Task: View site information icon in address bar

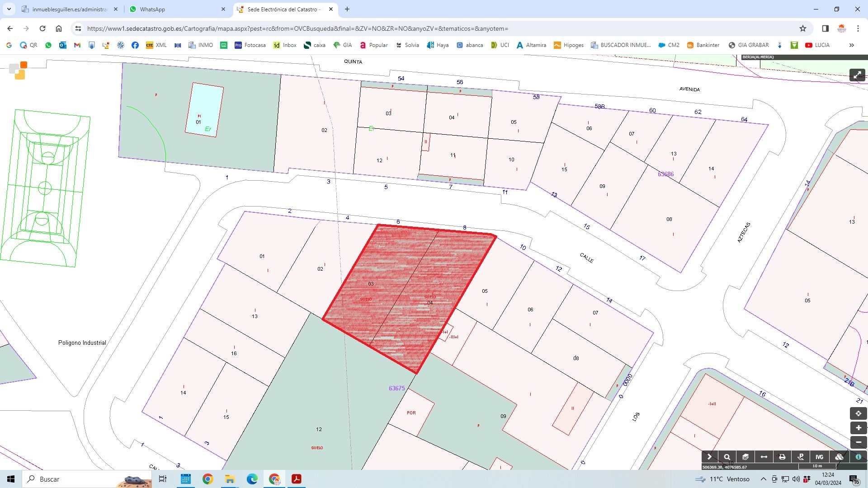Action: pos(78,28)
